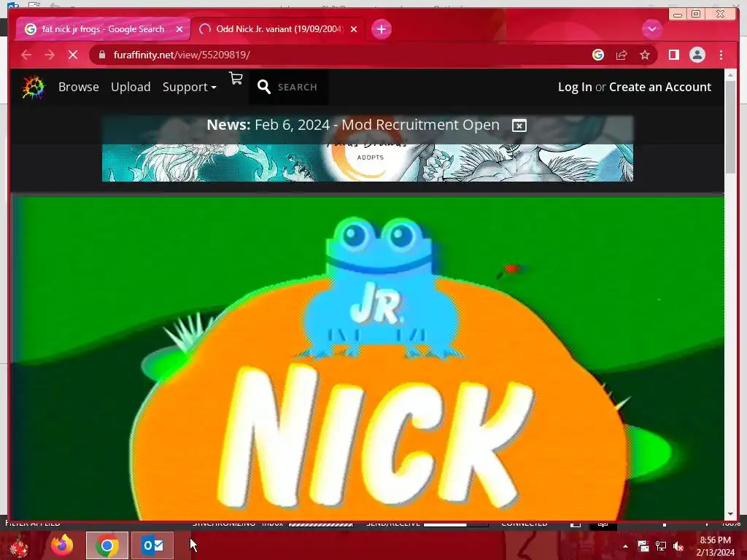The width and height of the screenshot is (747, 560).
Task: Click the Fur Affinity paw logo
Action: (x=34, y=87)
